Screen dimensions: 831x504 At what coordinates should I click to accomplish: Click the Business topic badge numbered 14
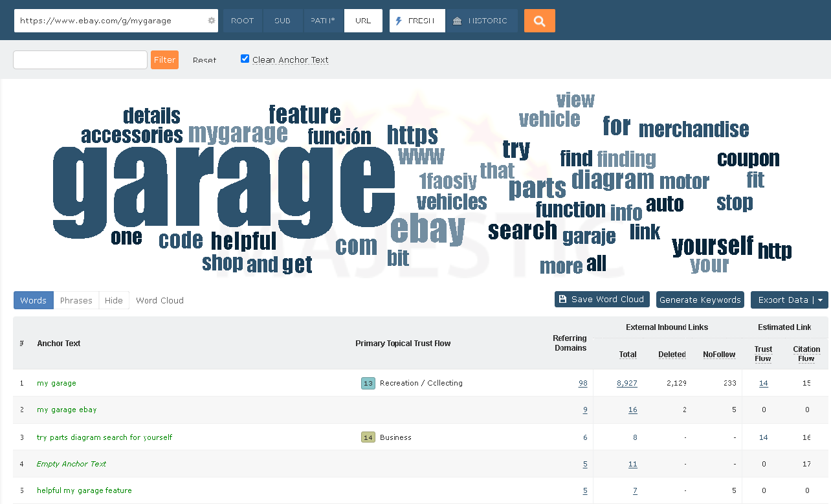(x=368, y=437)
